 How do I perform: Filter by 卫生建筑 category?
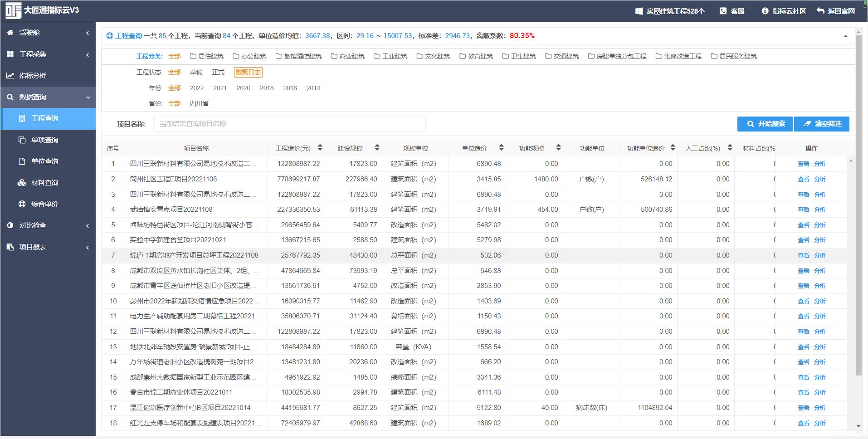pyautogui.click(x=519, y=56)
